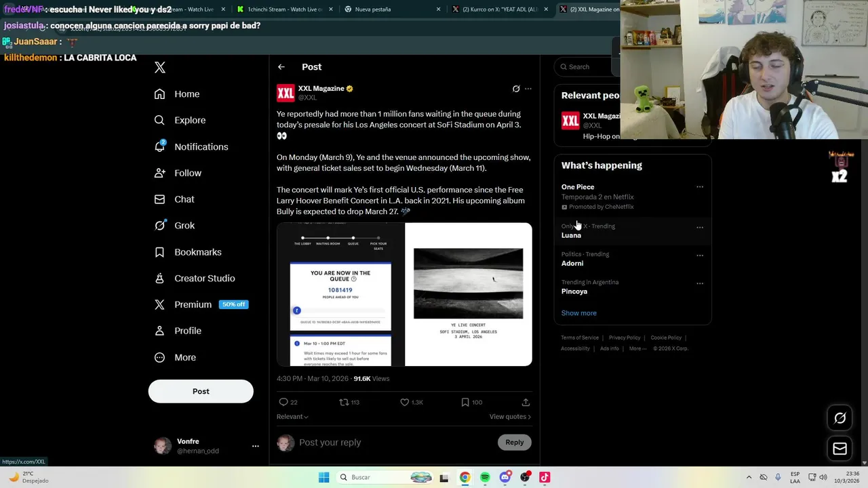Screen dimensions: 868x488
Task: Open options dots for Luana trend
Action: (x=700, y=228)
